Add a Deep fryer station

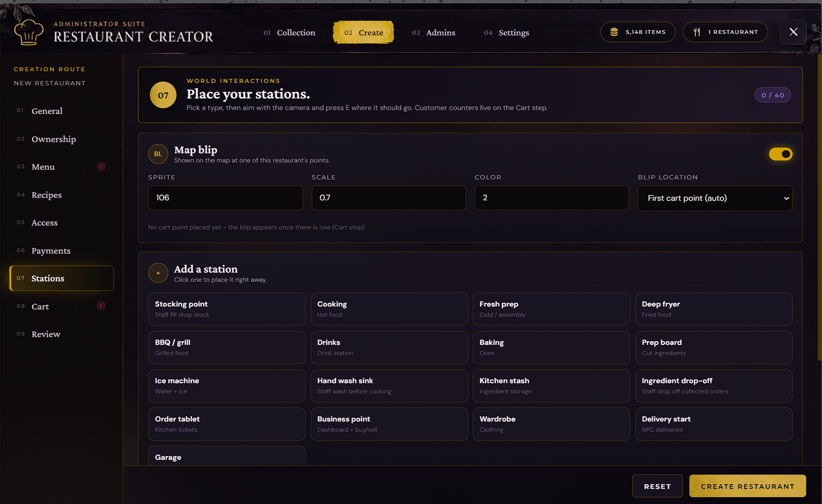coord(714,309)
